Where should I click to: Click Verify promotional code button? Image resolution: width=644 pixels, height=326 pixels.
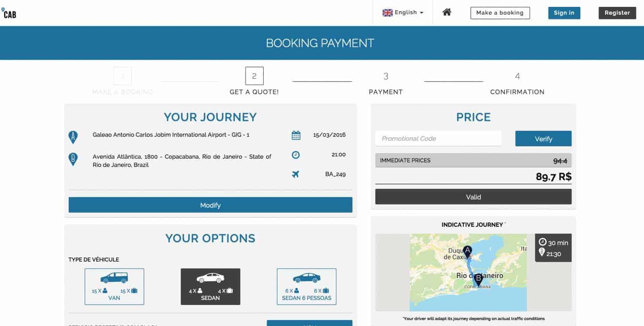(x=543, y=139)
